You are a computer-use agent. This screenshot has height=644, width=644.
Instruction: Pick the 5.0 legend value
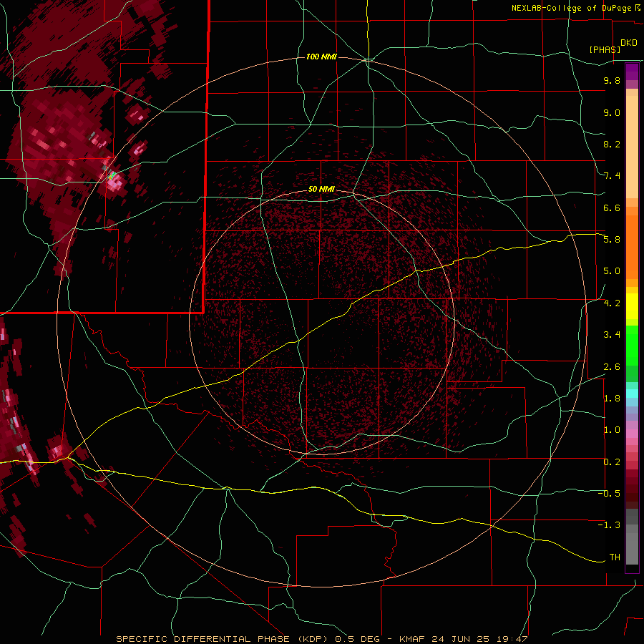pyautogui.click(x=612, y=271)
